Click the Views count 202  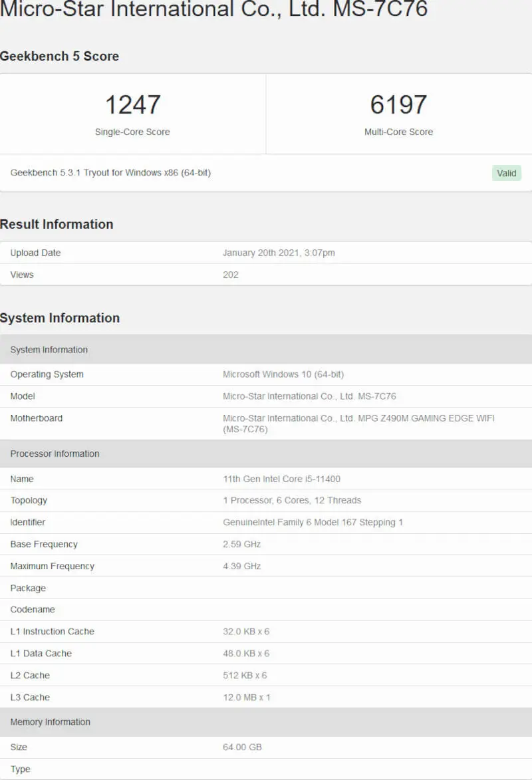[230, 275]
